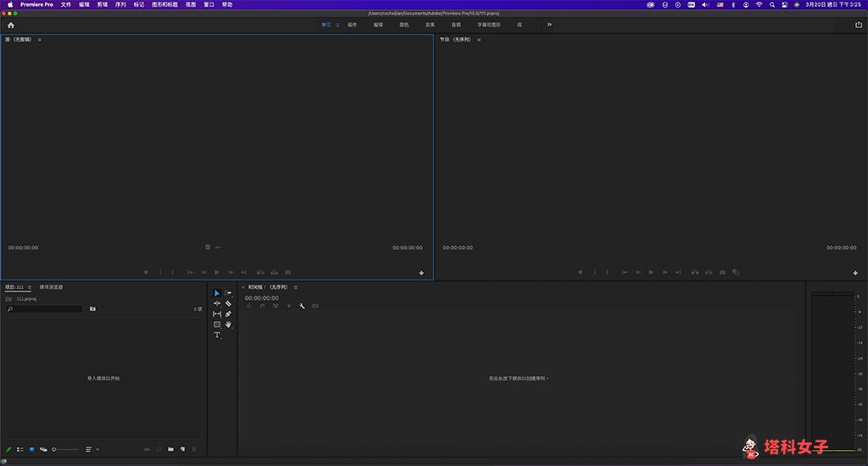Image resolution: width=868 pixels, height=466 pixels.
Task: Switch to the 颜色 workspace
Action: click(404, 25)
